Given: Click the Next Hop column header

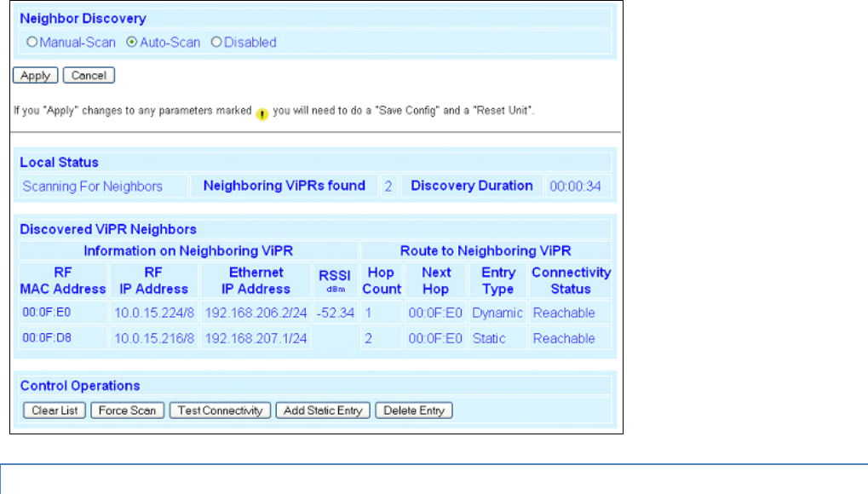Looking at the screenshot, I should pos(436,281).
